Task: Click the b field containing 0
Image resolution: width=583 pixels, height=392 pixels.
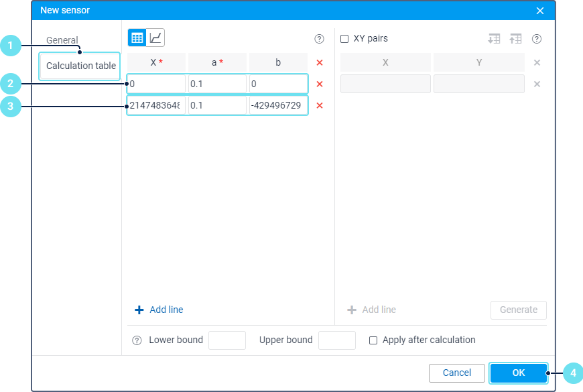Action: click(x=279, y=84)
